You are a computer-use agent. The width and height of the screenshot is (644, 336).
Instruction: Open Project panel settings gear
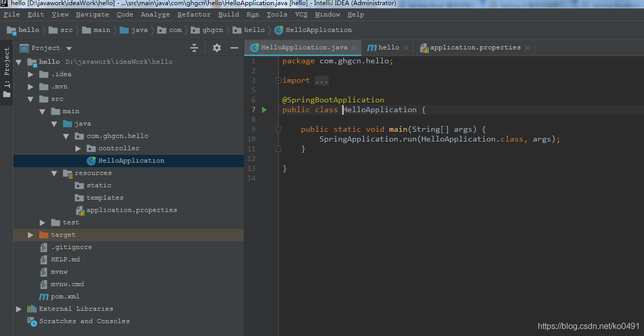217,48
